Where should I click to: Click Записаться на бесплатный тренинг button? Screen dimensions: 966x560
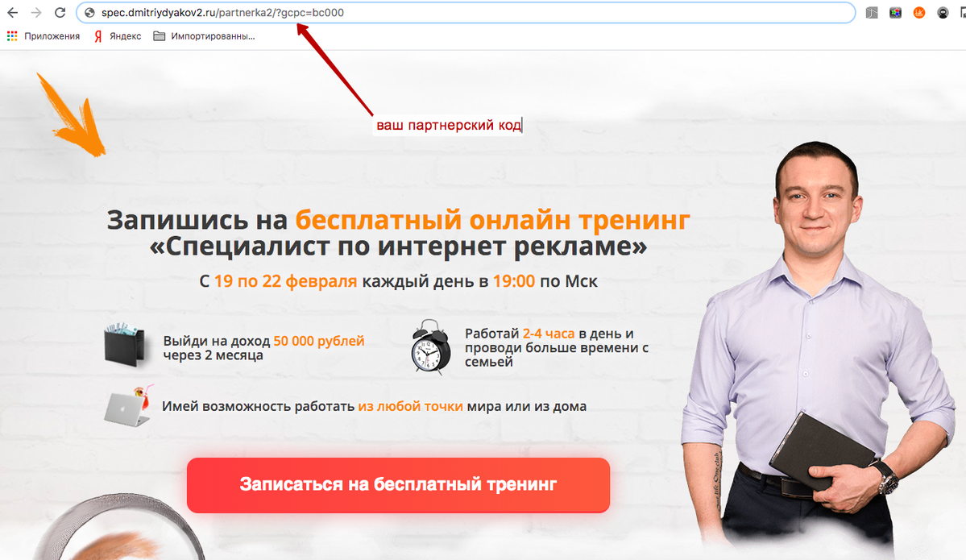click(x=398, y=485)
